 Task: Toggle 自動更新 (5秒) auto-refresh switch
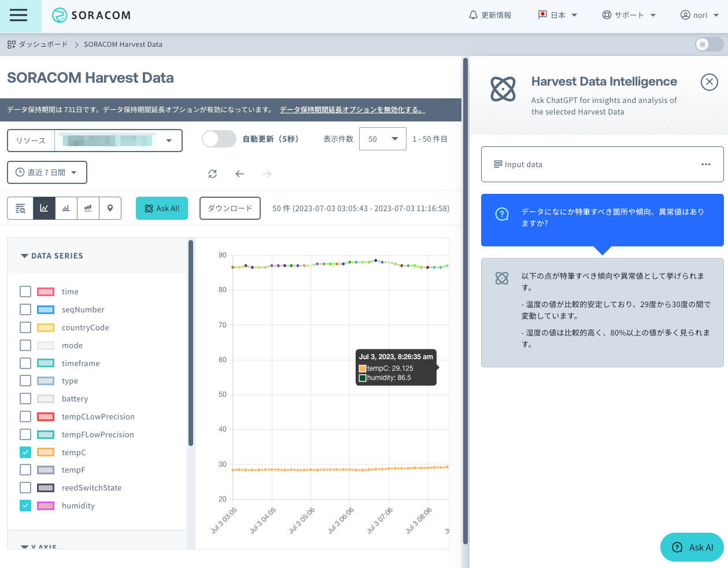[219, 139]
